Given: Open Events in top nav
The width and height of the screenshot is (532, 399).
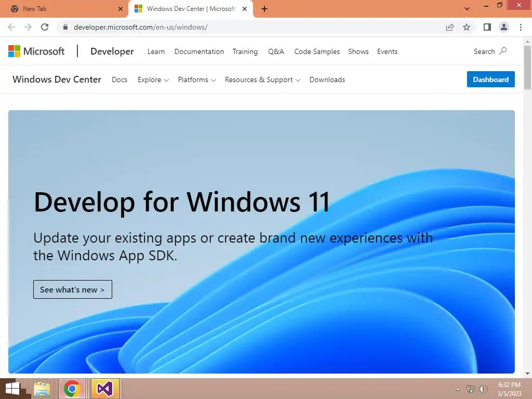Looking at the screenshot, I should coord(387,51).
